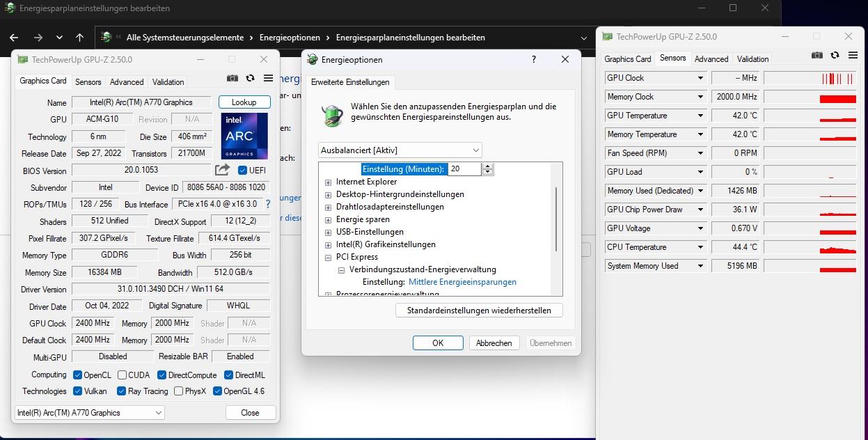Click Standardeinstellungen wiederherstellen

pyautogui.click(x=479, y=311)
